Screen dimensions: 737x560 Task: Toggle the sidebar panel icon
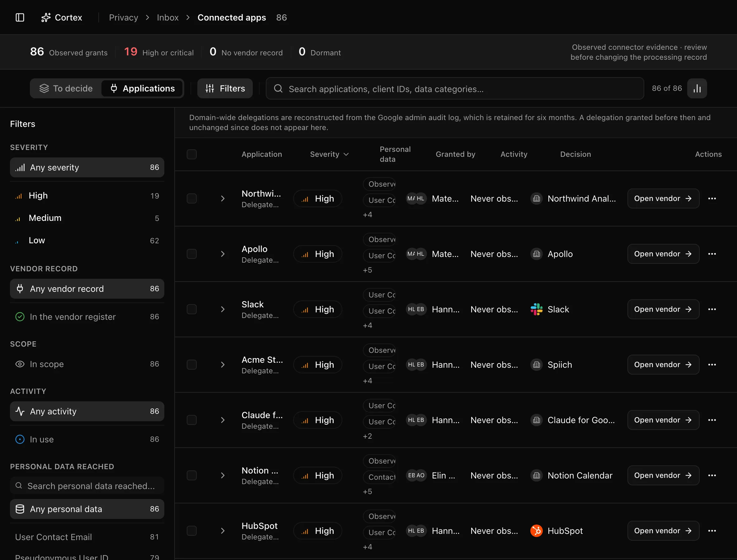coord(20,17)
